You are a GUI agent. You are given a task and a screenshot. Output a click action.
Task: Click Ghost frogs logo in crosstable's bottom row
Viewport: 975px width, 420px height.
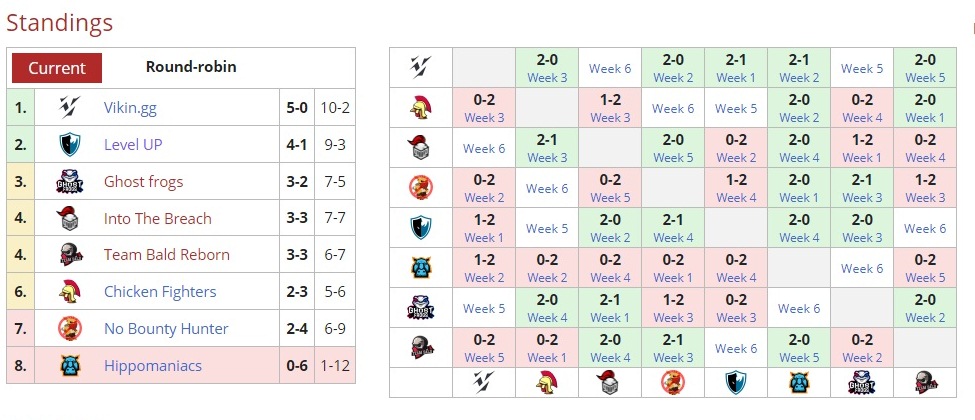861,382
